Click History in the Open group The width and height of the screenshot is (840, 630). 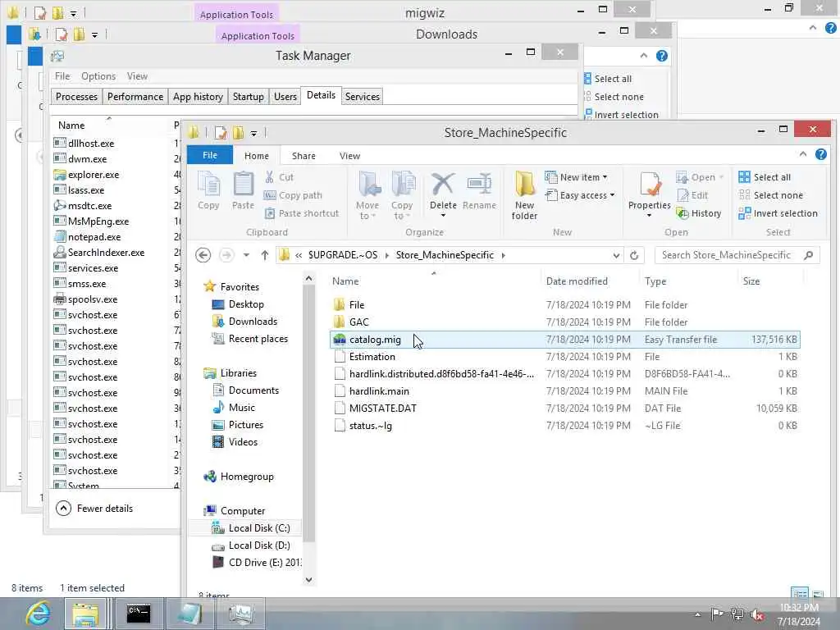click(699, 213)
